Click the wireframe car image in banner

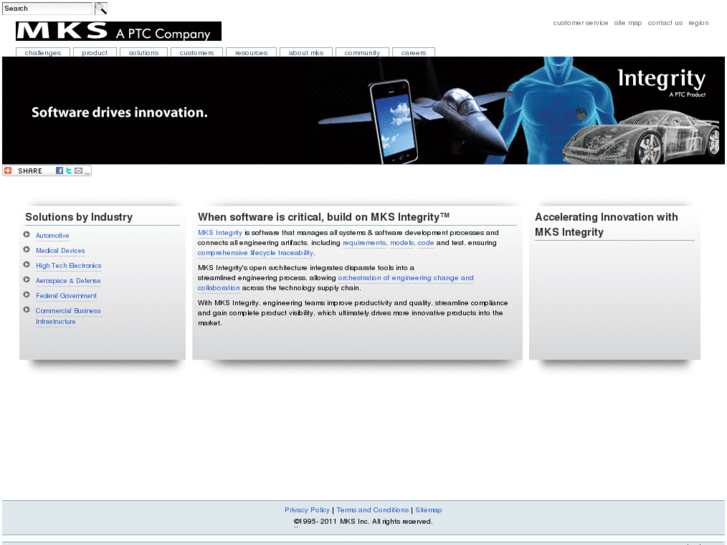642,137
